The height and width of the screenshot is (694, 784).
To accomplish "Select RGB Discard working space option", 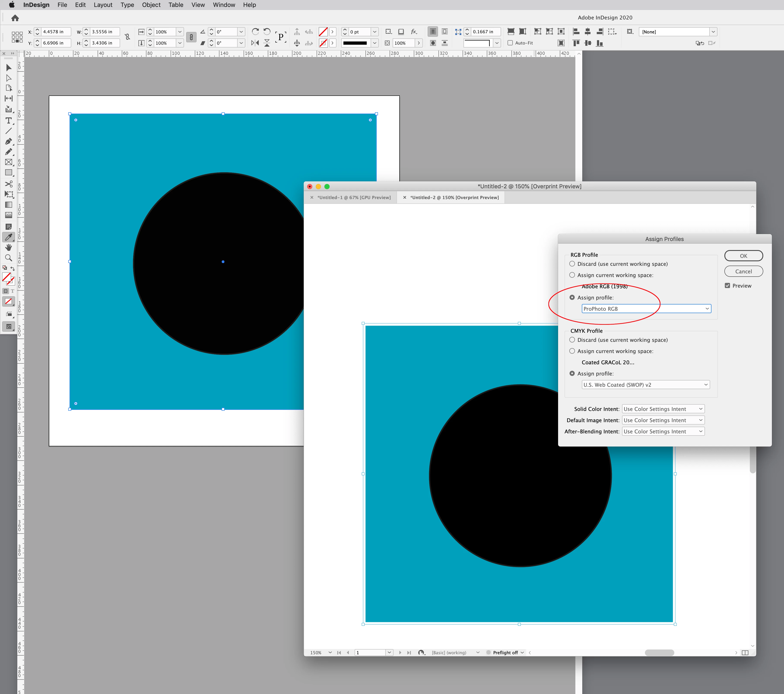I will click(x=572, y=264).
